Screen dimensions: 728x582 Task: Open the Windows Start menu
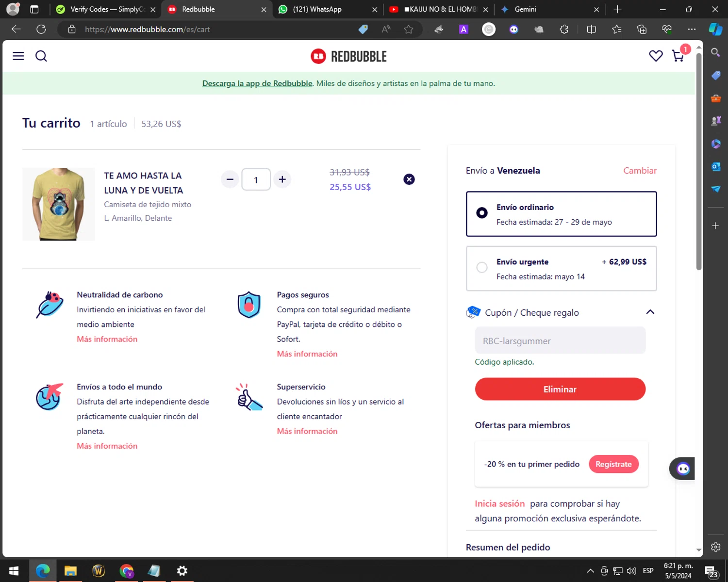[x=14, y=571]
